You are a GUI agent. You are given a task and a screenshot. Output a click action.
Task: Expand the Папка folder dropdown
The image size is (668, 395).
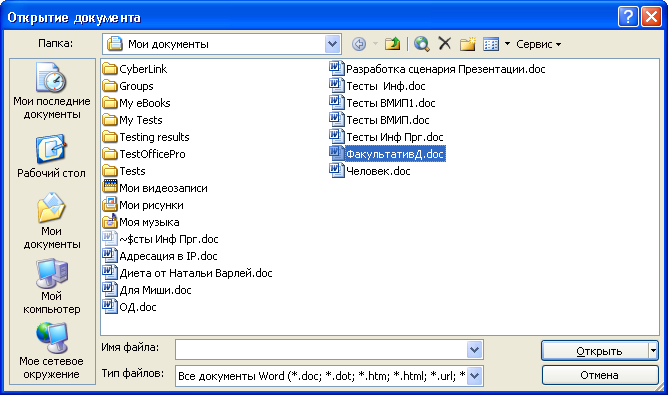coord(332,44)
